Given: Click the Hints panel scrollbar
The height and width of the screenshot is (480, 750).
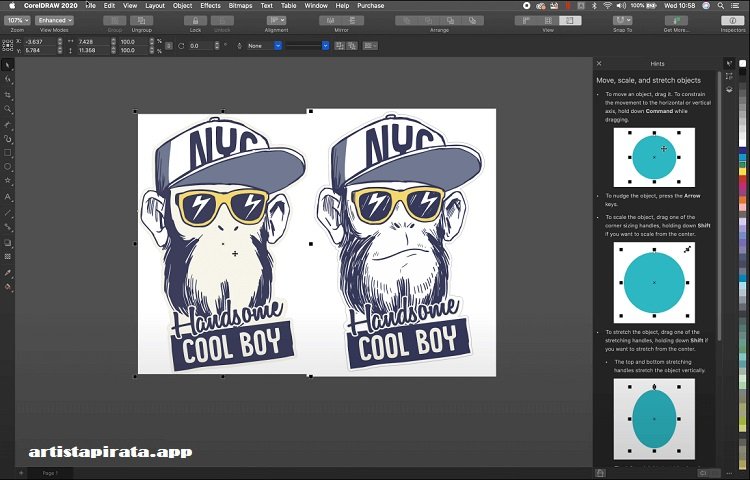Looking at the screenshot, I should click(718, 206).
